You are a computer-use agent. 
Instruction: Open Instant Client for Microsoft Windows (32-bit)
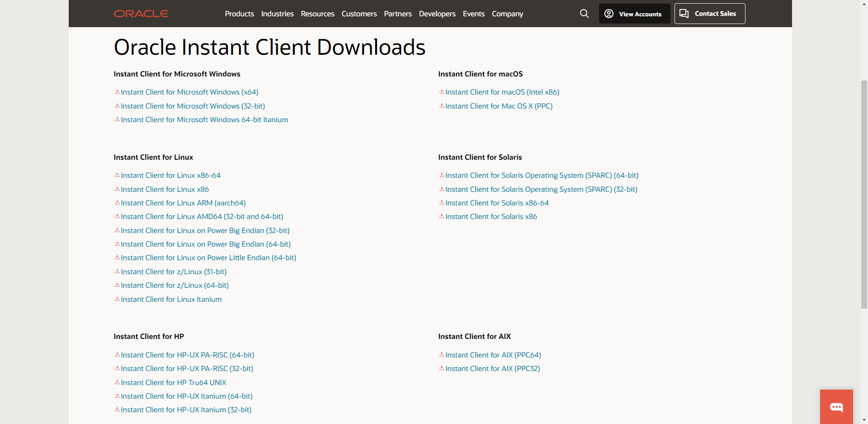193,106
